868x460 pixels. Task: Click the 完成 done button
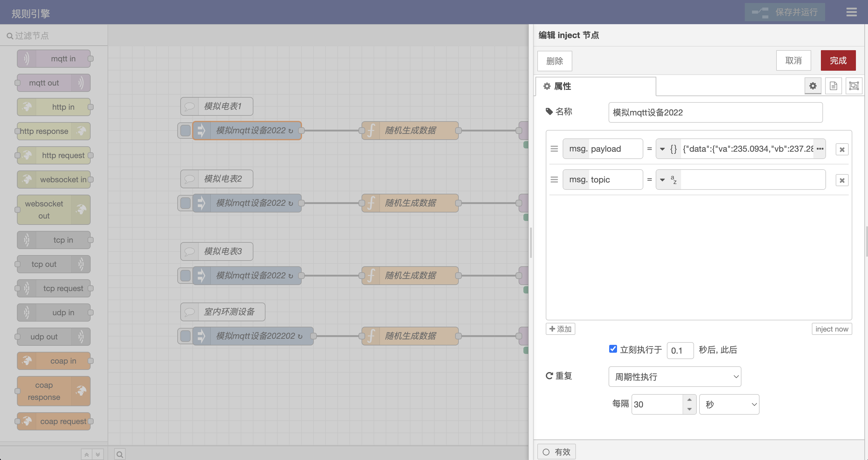pyautogui.click(x=838, y=61)
